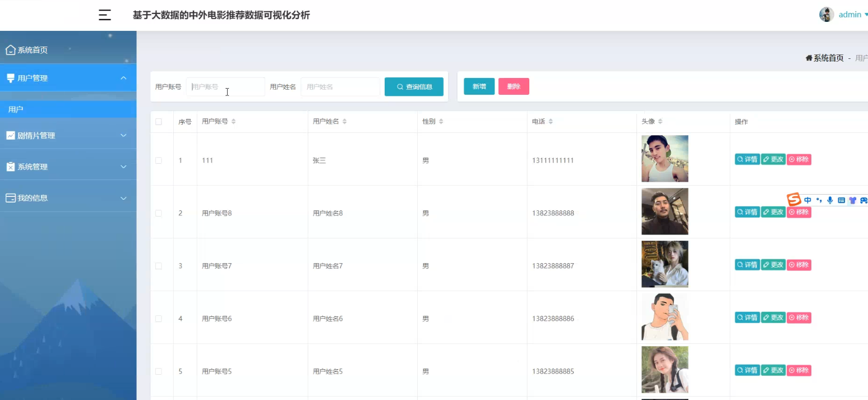Open 用户姓名7's avatar thumbnail
Image resolution: width=868 pixels, height=400 pixels.
click(x=665, y=264)
